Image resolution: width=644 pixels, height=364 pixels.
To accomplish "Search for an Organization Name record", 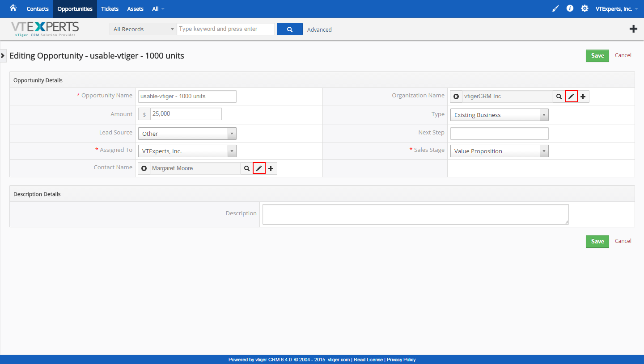I will pos(559,96).
